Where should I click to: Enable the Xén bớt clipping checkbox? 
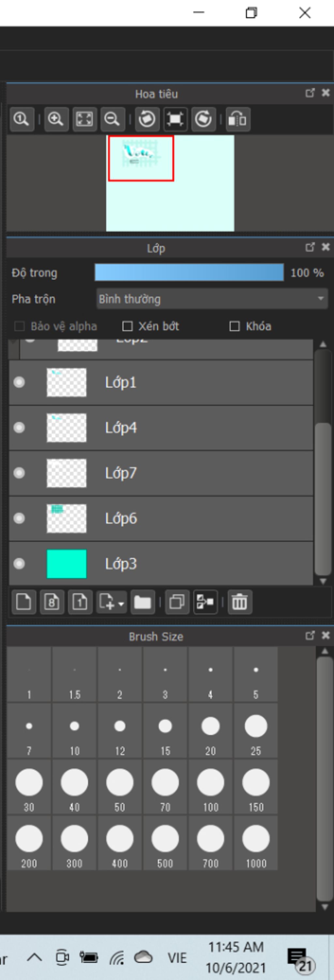click(127, 326)
